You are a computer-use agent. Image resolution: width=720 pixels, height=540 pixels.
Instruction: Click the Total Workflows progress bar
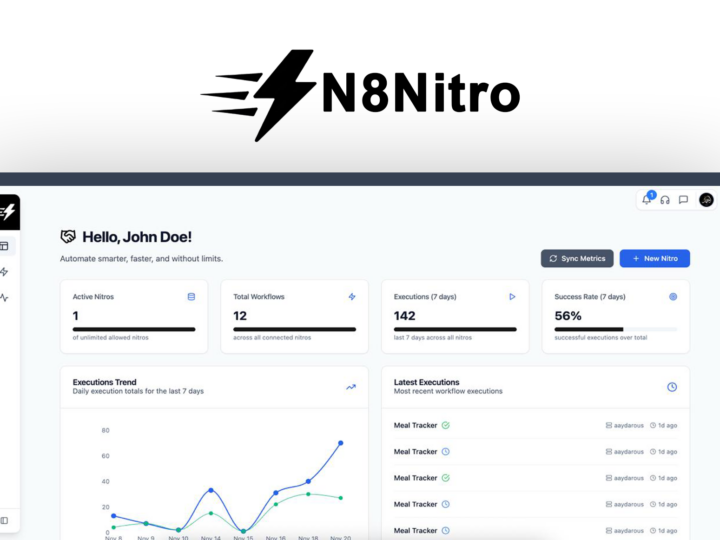[x=294, y=329]
